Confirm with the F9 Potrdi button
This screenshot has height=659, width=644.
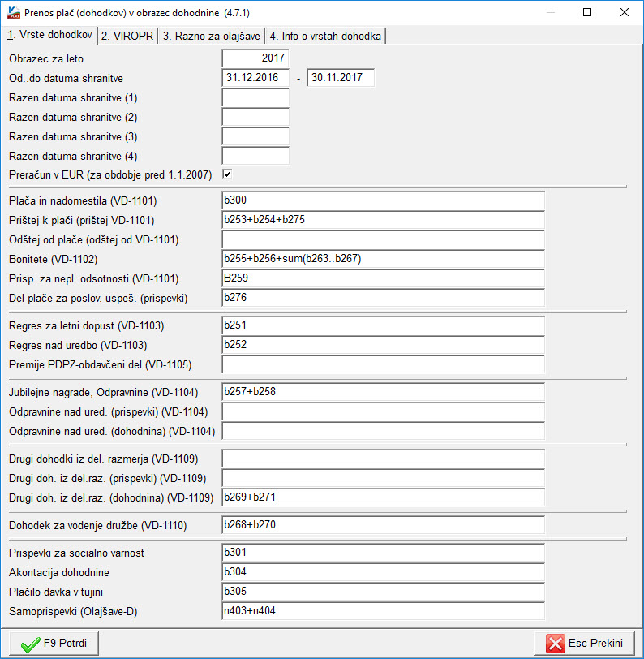(54, 644)
